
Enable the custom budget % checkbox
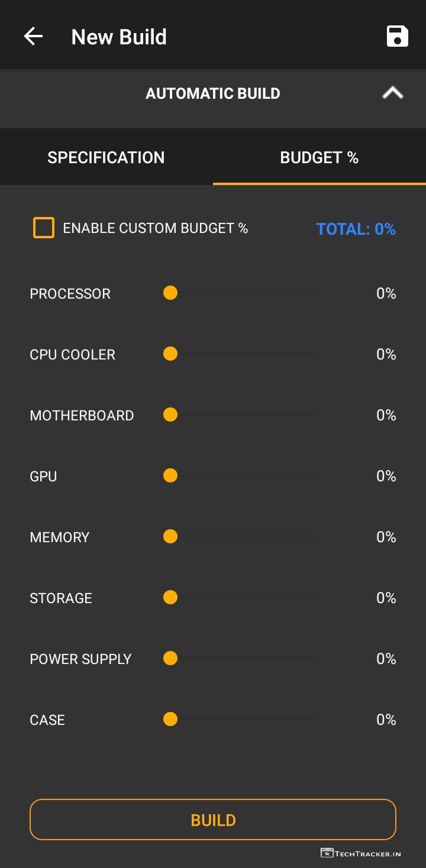[x=44, y=228]
